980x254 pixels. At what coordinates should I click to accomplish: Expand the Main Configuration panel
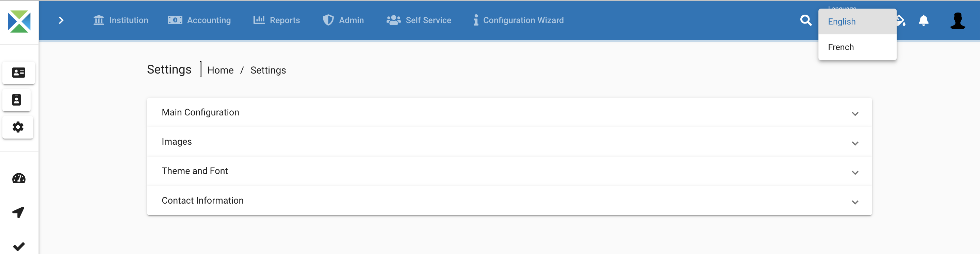(509, 112)
